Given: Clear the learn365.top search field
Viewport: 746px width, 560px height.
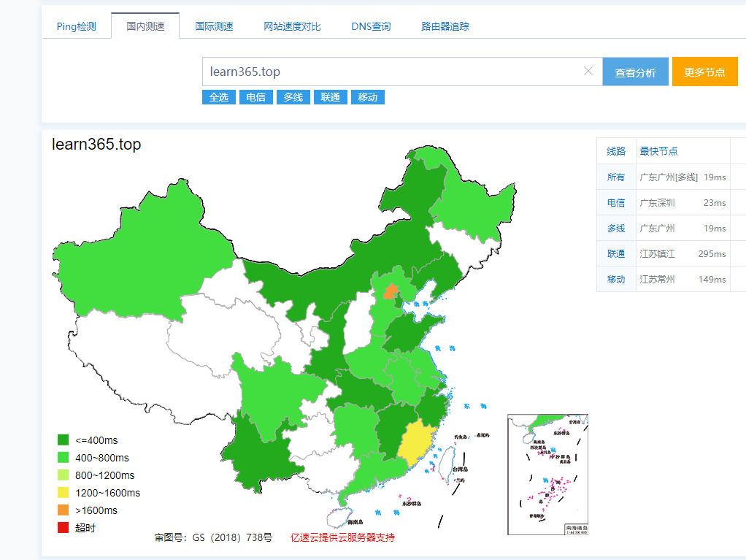Looking at the screenshot, I should (x=588, y=71).
